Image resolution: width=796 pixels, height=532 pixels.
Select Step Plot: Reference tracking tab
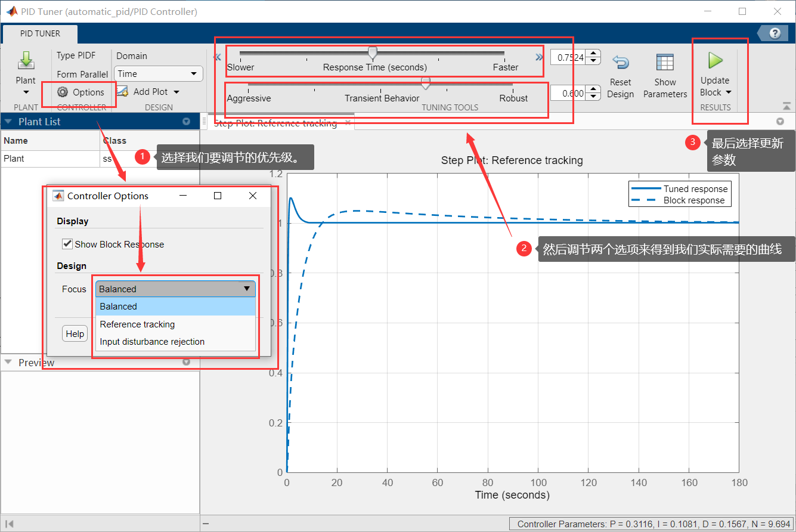tap(275, 123)
